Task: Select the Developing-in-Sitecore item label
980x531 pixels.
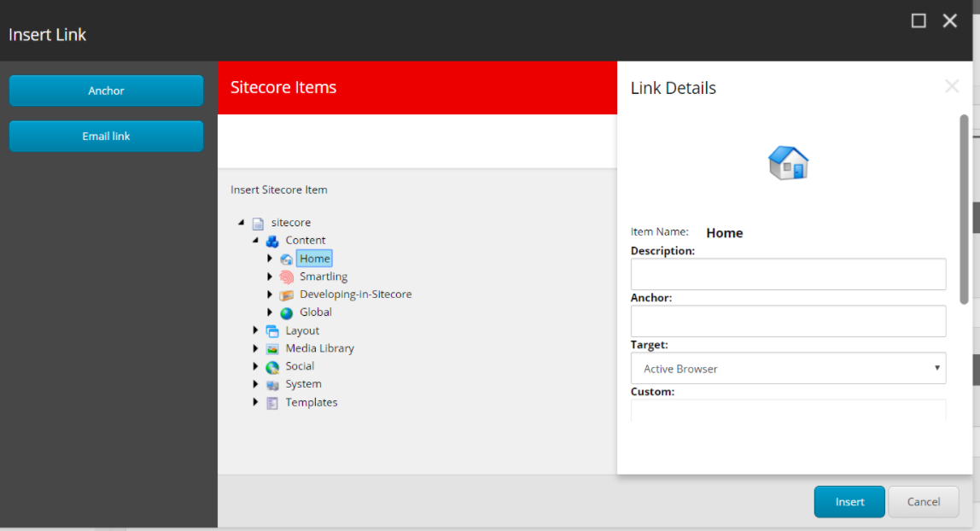Action: click(x=356, y=295)
